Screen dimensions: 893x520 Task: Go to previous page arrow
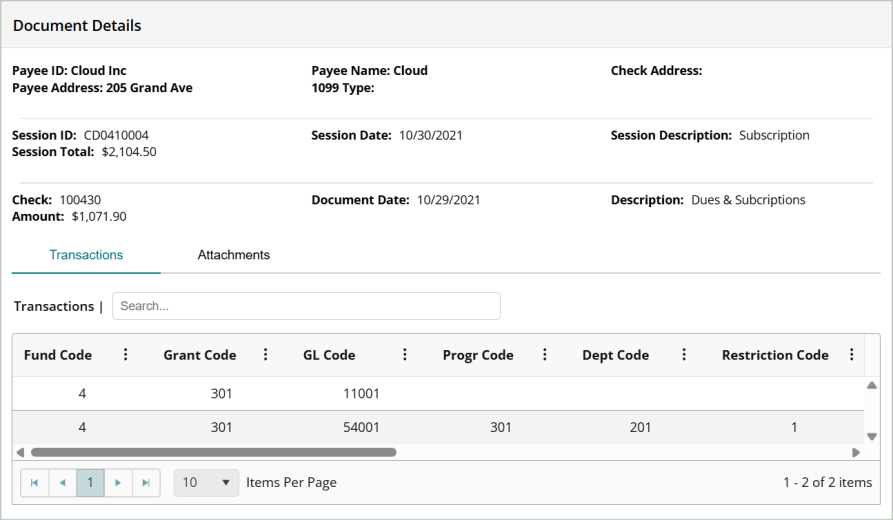(x=62, y=483)
